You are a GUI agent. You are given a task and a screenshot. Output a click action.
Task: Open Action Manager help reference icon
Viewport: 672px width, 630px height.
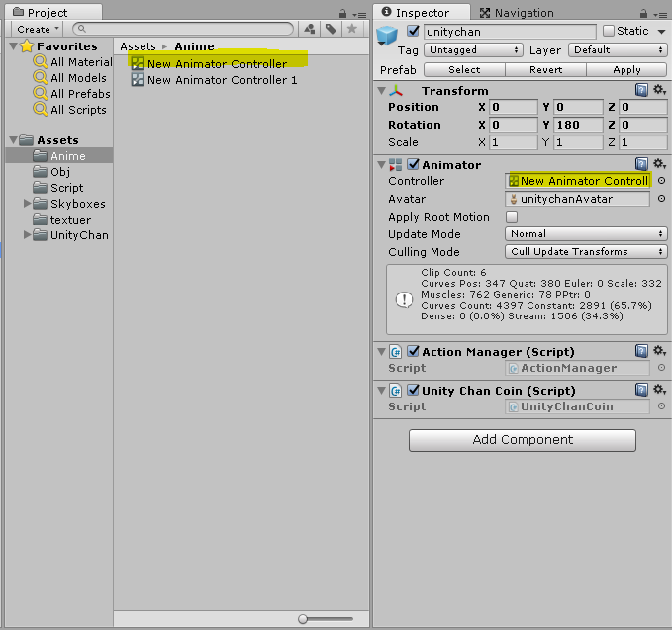click(x=641, y=351)
